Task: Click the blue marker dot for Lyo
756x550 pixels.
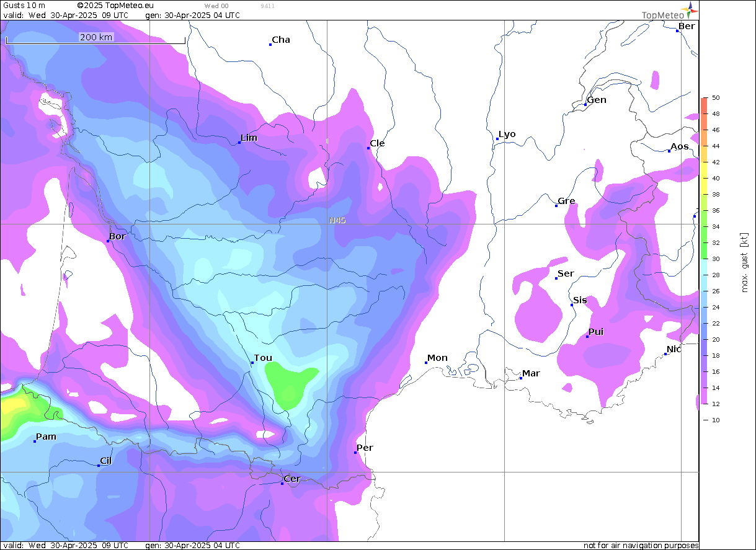Action: coord(497,139)
